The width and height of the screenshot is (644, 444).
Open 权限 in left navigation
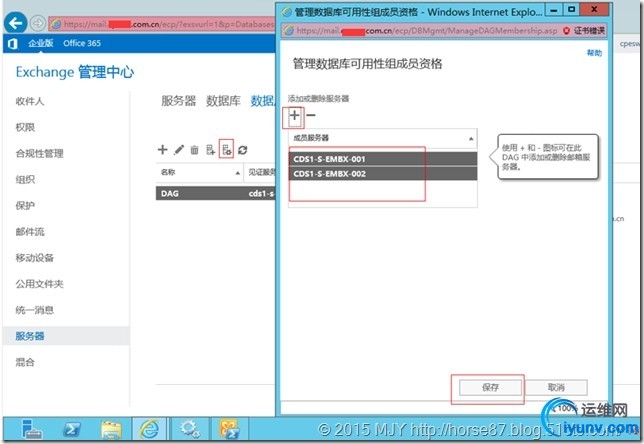(x=25, y=128)
